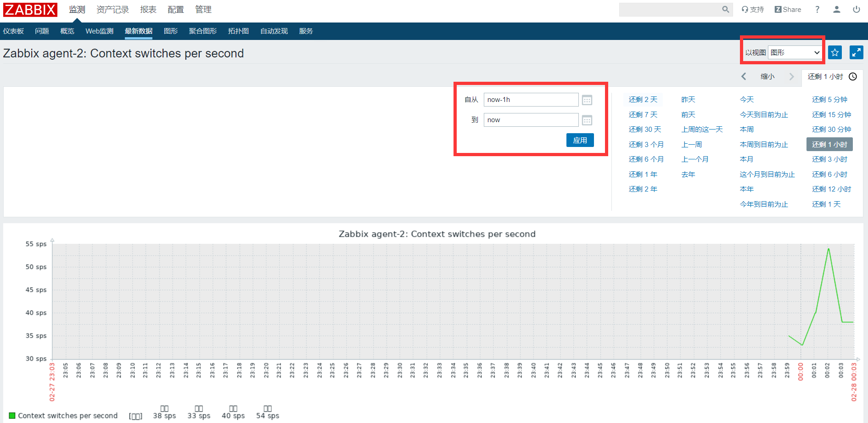Select the 还剩 1 天 time range

[826, 204]
